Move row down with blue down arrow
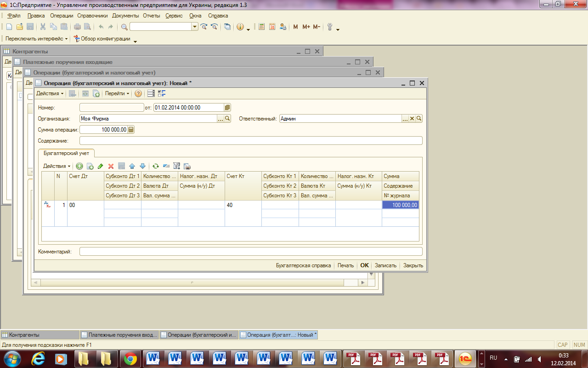 tap(142, 166)
